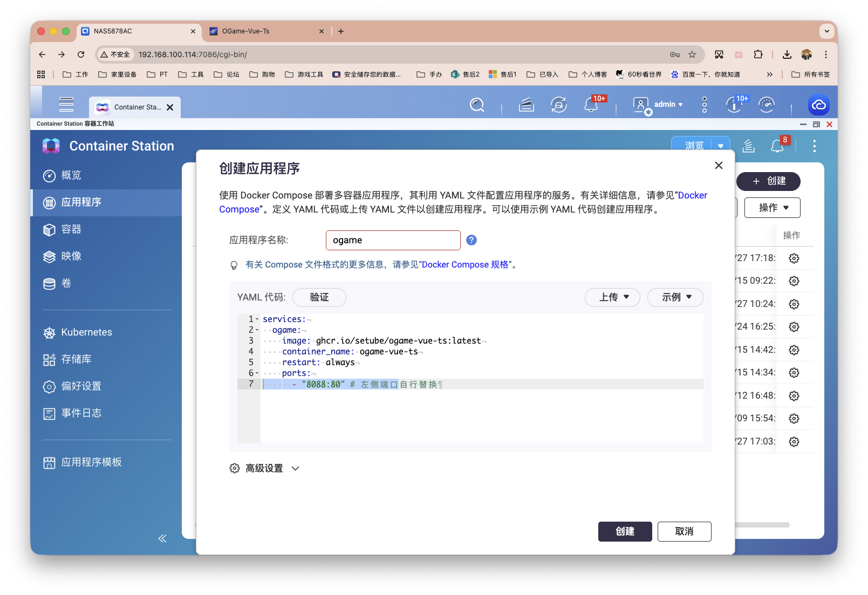The width and height of the screenshot is (868, 595).
Task: Collapse the sidebar with the double-chevron icon
Action: pyautogui.click(x=162, y=538)
